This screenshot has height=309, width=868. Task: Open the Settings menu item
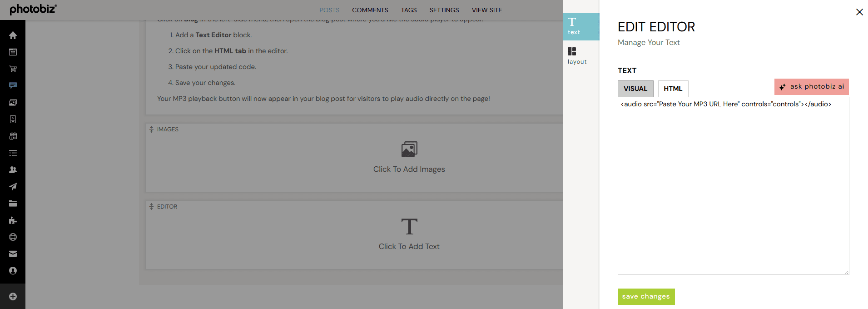(x=444, y=10)
